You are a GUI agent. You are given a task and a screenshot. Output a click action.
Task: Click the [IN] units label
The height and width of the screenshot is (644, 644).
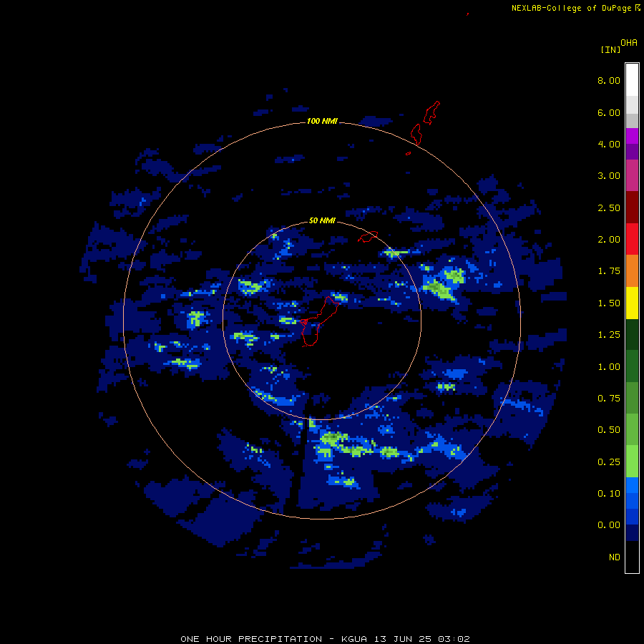tap(610, 50)
